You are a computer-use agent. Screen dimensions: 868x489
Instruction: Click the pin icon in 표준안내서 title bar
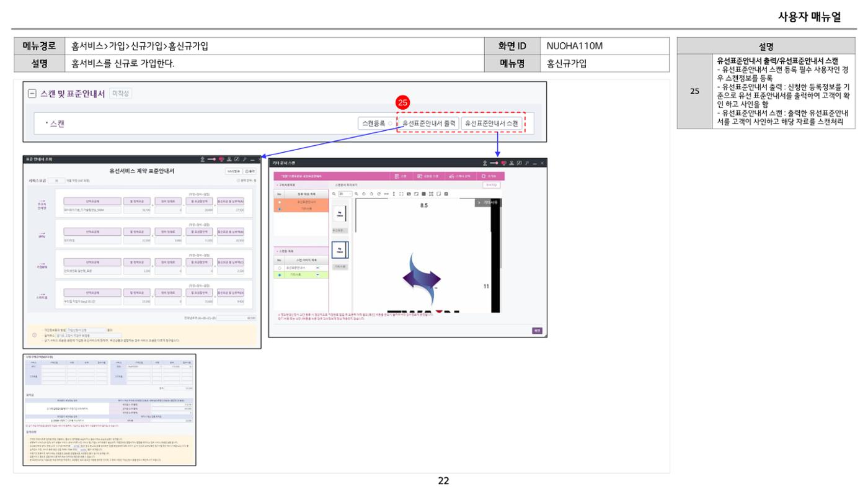pos(244,159)
